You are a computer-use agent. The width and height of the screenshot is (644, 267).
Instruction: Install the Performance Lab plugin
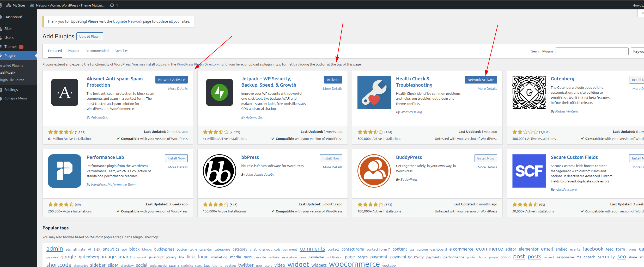176,158
